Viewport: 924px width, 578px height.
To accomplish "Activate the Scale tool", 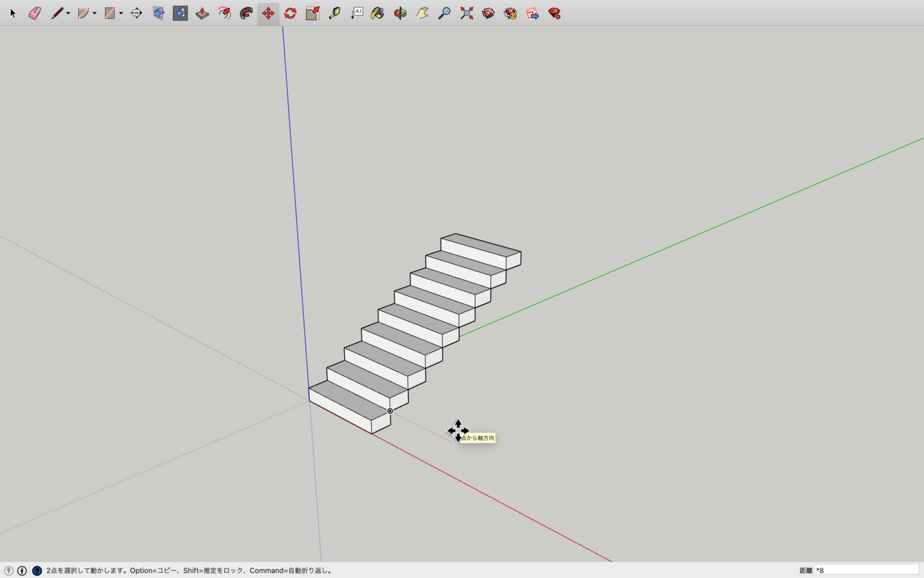I will pos(312,13).
